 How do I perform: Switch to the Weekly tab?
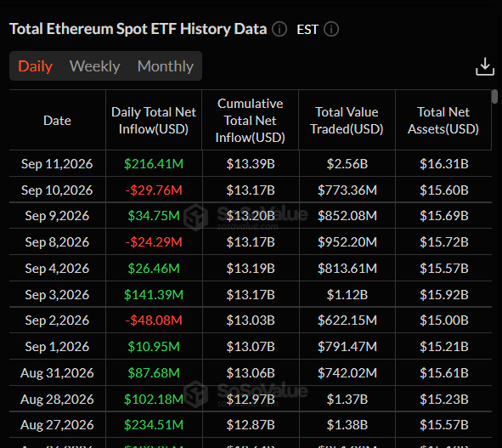point(95,66)
